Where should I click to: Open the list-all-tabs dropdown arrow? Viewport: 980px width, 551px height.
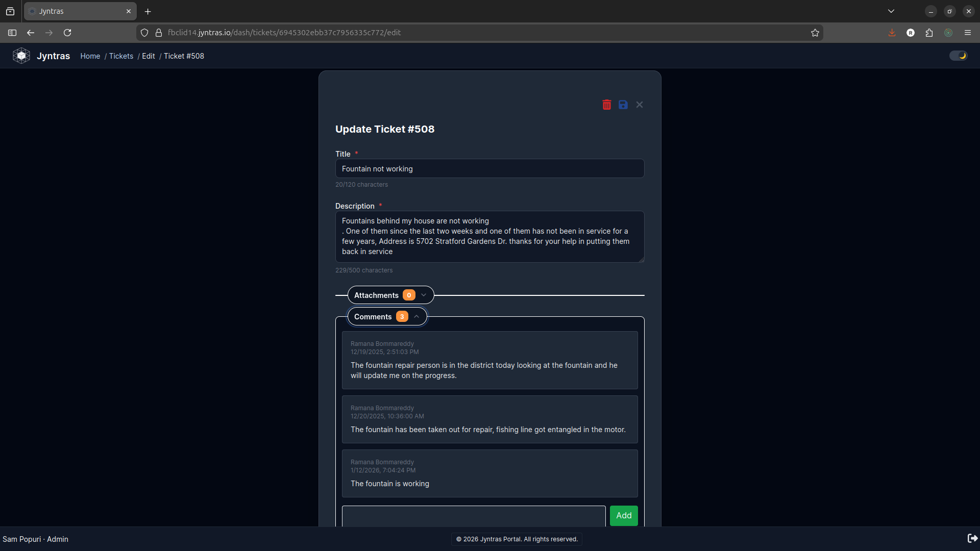click(891, 11)
